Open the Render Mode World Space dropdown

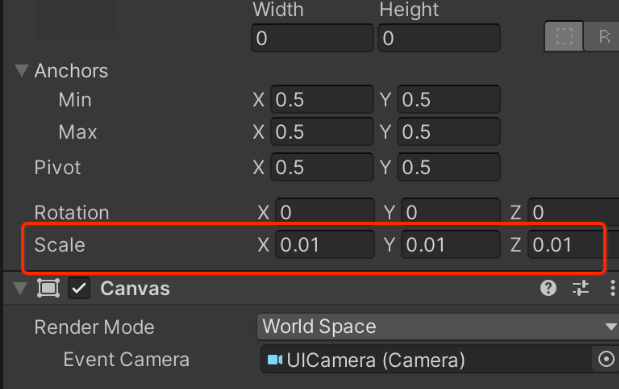437,327
